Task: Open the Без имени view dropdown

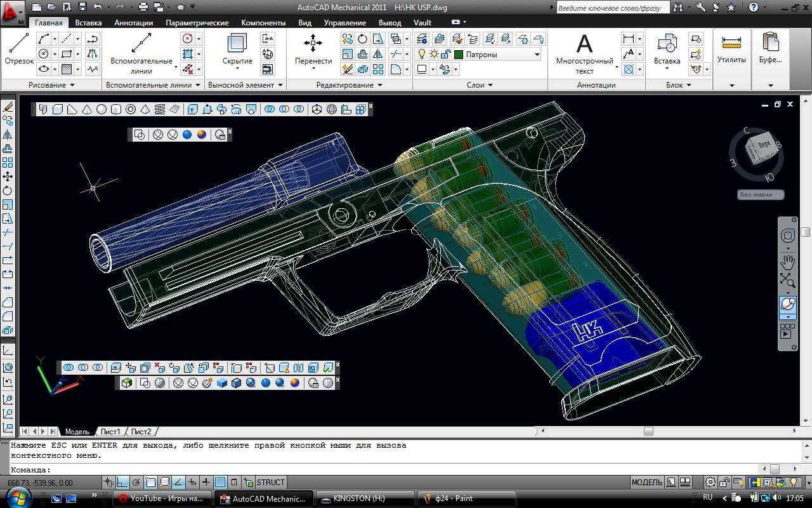Action: 761,195
